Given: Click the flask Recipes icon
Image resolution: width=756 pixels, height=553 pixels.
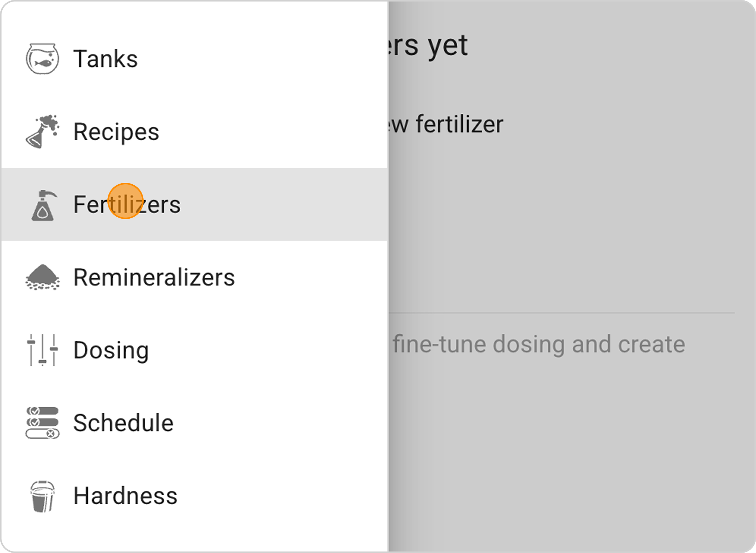Looking at the screenshot, I should (42, 131).
